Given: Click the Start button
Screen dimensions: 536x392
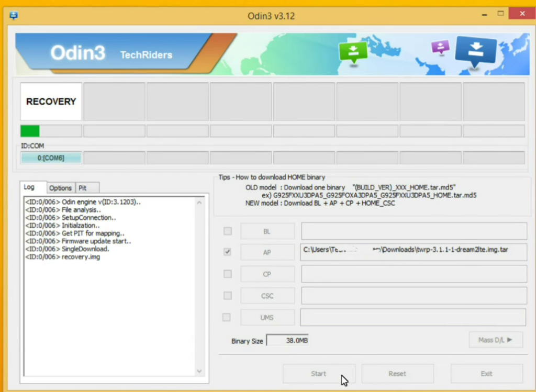Looking at the screenshot, I should (x=319, y=374).
